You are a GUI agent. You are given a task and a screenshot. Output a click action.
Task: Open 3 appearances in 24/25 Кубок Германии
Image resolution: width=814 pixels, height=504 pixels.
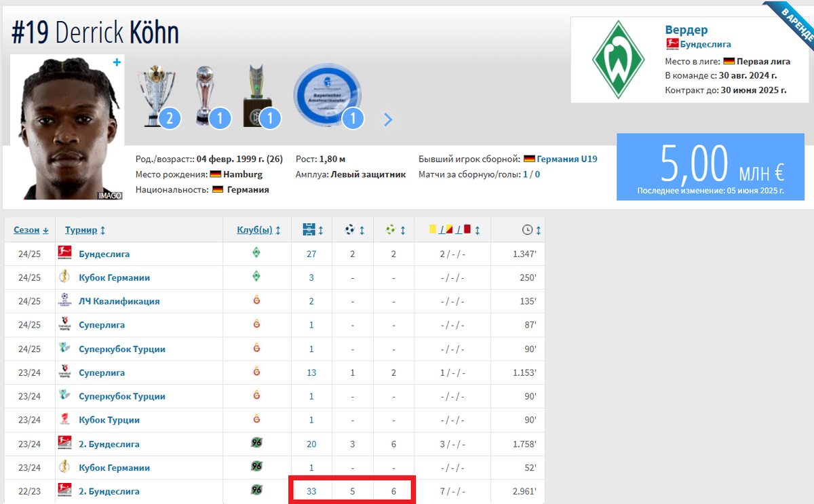point(312,277)
